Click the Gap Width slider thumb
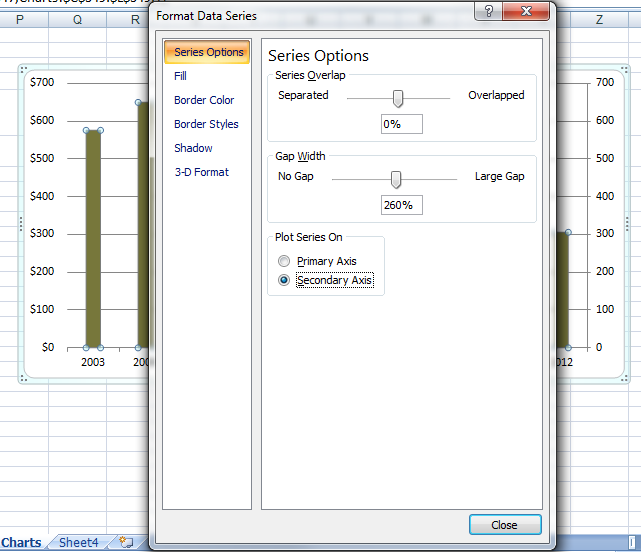Screen dimensions: 641x552 pos(396,179)
